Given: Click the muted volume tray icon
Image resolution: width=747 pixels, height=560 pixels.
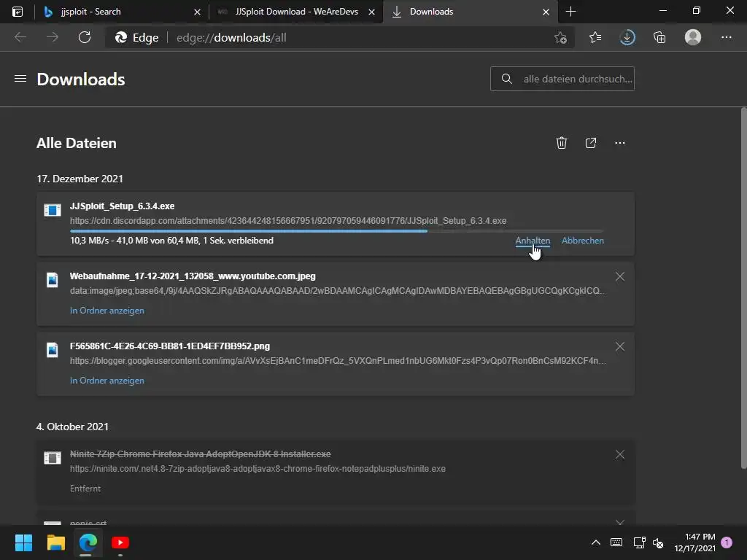Looking at the screenshot, I should (658, 542).
